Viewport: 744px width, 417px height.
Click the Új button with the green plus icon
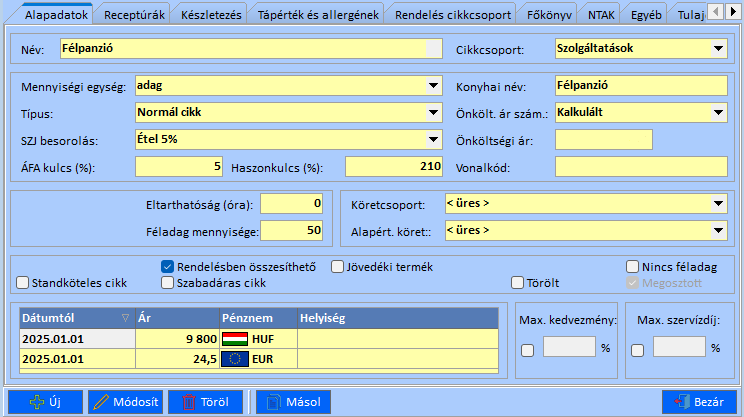click(x=46, y=402)
